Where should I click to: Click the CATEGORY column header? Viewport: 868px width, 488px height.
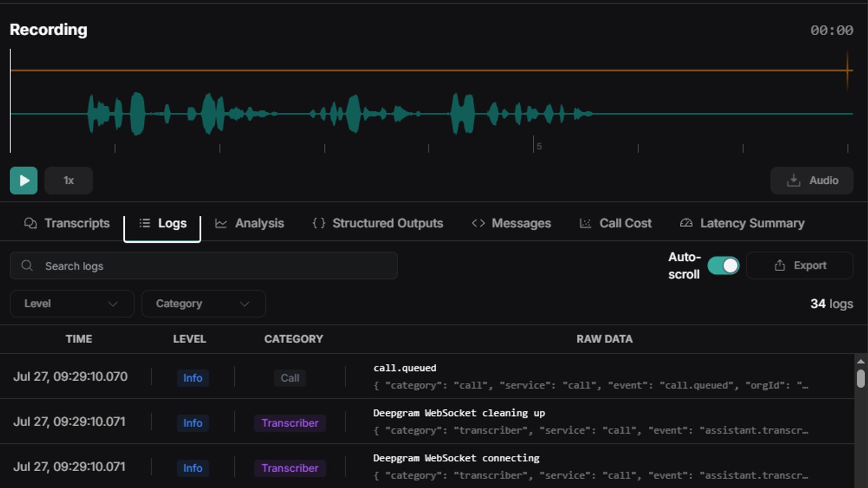(293, 339)
